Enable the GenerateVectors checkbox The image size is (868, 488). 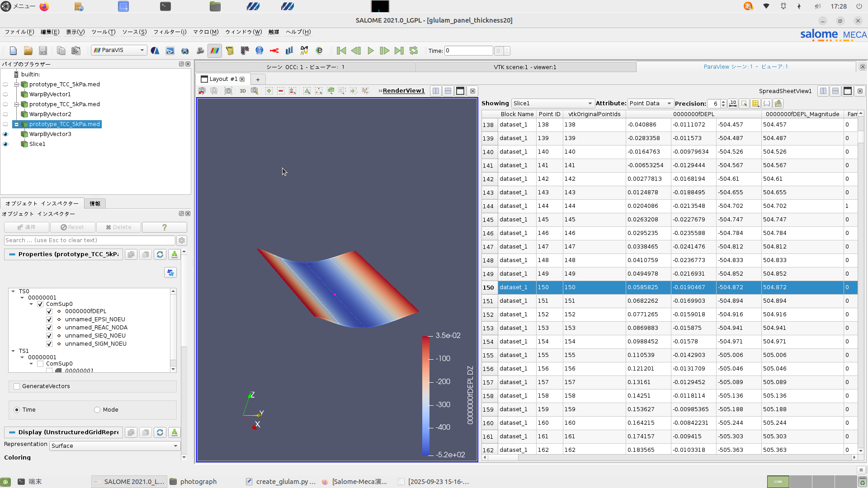(17, 386)
